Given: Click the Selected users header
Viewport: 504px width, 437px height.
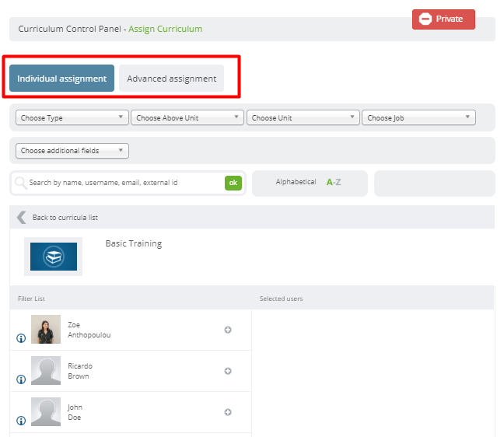Looking at the screenshot, I should [281, 299].
